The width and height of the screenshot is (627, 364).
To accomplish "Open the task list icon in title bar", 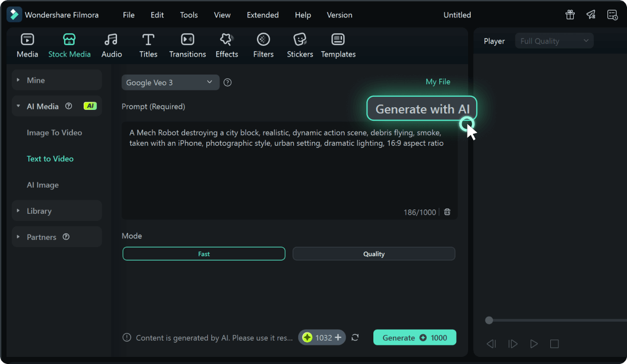I will click(x=612, y=15).
